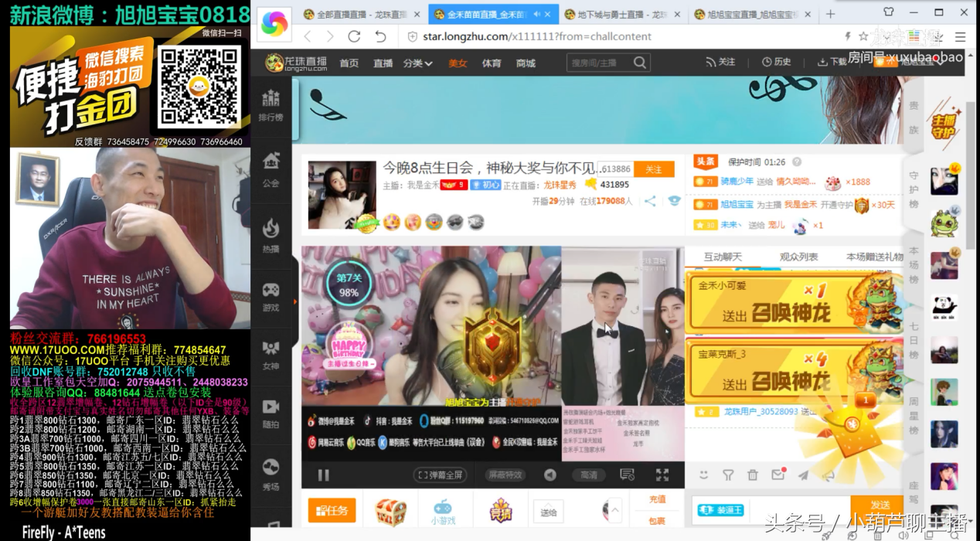Open 秀场 show hall in sidebar
This screenshot has width=980, height=541.
271,475
